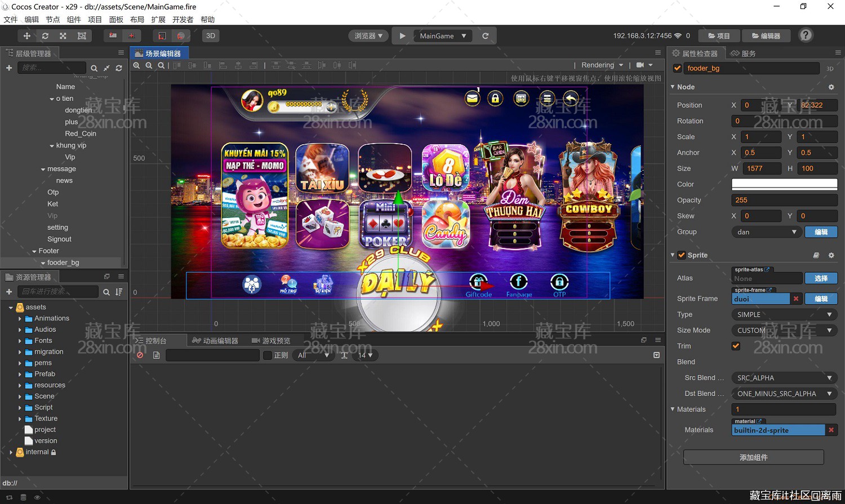The width and height of the screenshot is (845, 504).
Task: Click the Group 编辑 button
Action: click(x=821, y=232)
